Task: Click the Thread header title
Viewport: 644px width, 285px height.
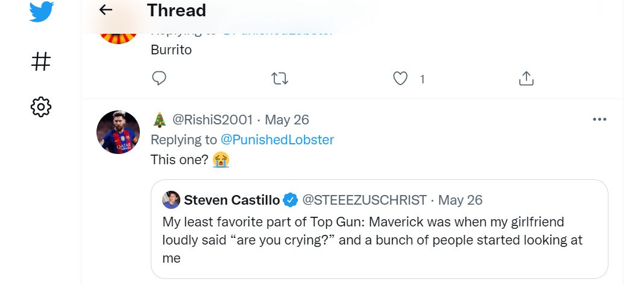Action: click(x=176, y=10)
